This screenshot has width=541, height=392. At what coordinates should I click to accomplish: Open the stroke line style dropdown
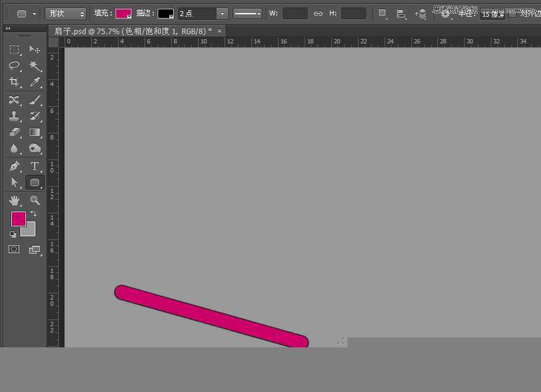click(x=248, y=14)
